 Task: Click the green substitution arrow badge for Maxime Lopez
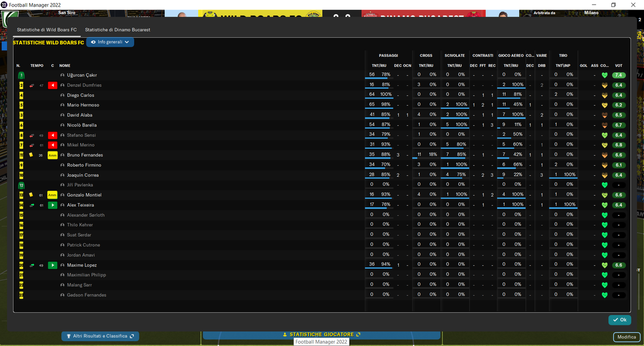[52, 265]
